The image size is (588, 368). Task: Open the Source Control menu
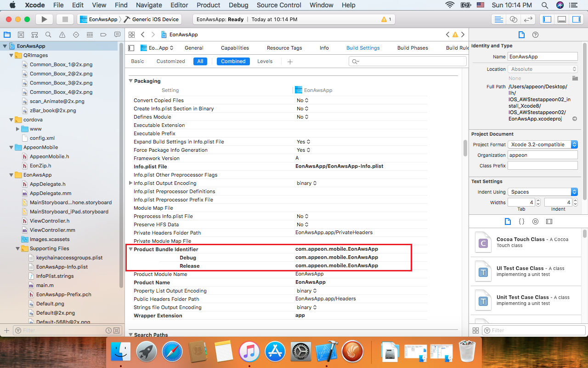pos(279,5)
